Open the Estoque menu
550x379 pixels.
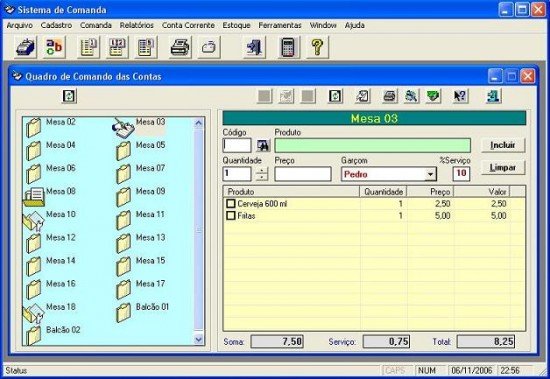pyautogui.click(x=236, y=25)
